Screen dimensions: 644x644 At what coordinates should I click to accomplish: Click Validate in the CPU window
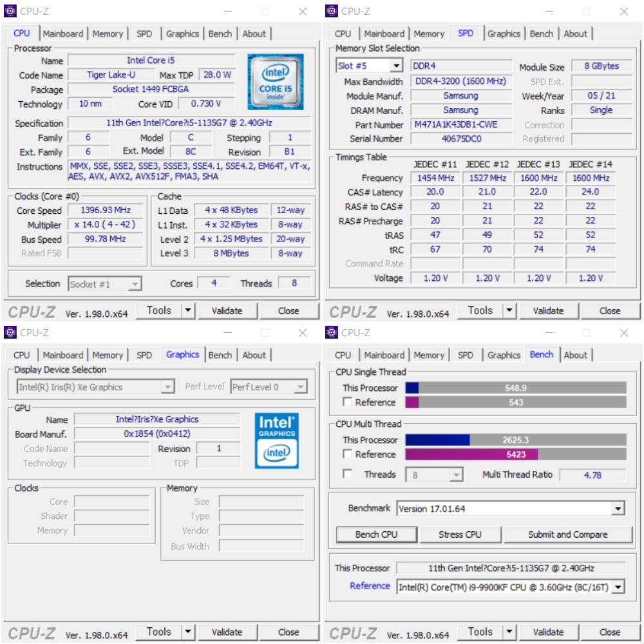point(227,310)
